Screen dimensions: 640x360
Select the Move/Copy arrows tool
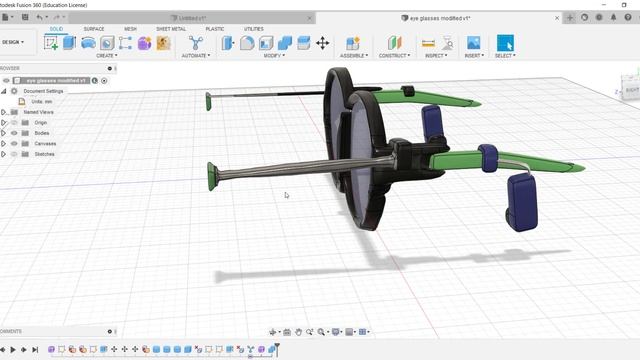322,43
